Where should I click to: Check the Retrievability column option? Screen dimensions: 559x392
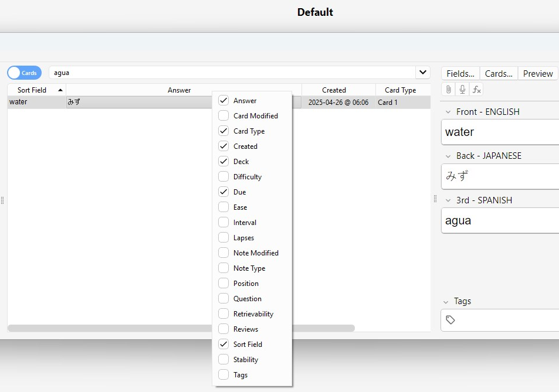point(223,313)
